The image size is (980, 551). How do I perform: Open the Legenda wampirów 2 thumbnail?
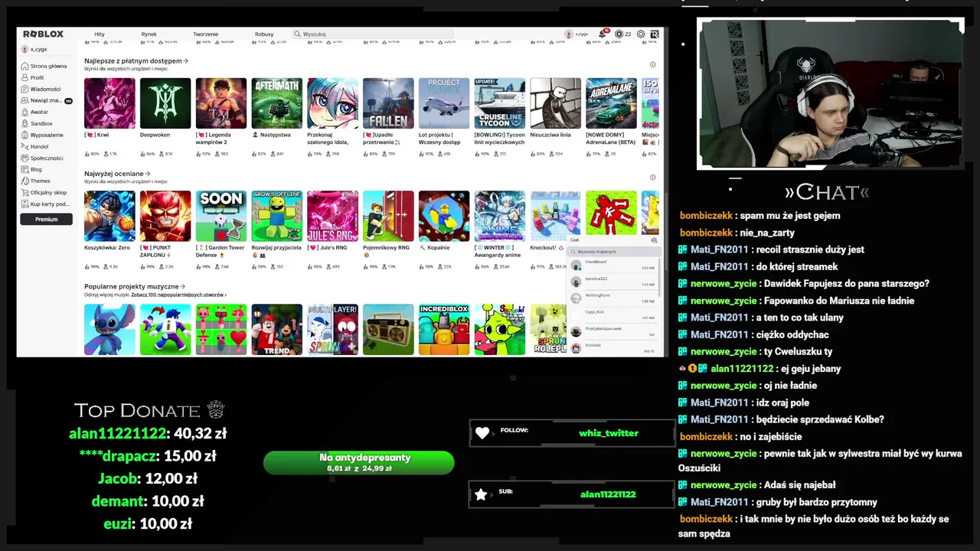pos(221,103)
